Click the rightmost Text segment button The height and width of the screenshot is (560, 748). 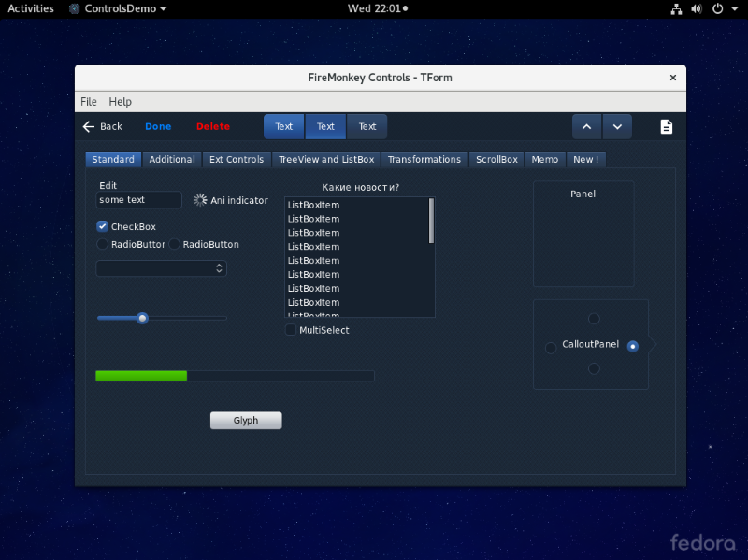[x=367, y=127]
